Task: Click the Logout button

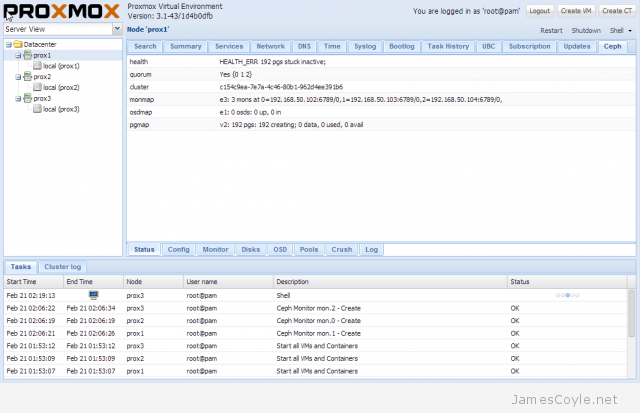Action: (539, 11)
